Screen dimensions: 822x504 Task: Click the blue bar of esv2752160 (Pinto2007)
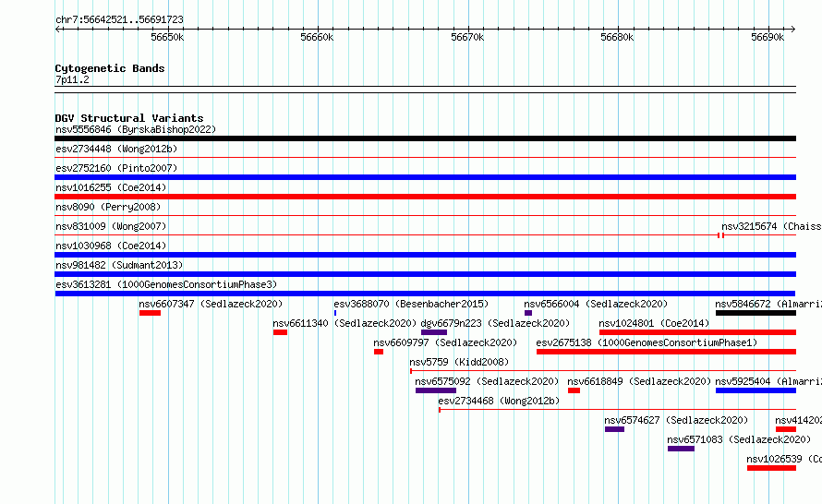pos(425,177)
